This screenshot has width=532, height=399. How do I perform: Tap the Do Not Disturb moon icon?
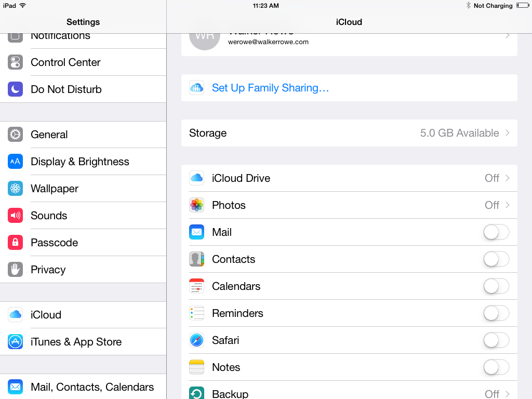pyautogui.click(x=15, y=89)
